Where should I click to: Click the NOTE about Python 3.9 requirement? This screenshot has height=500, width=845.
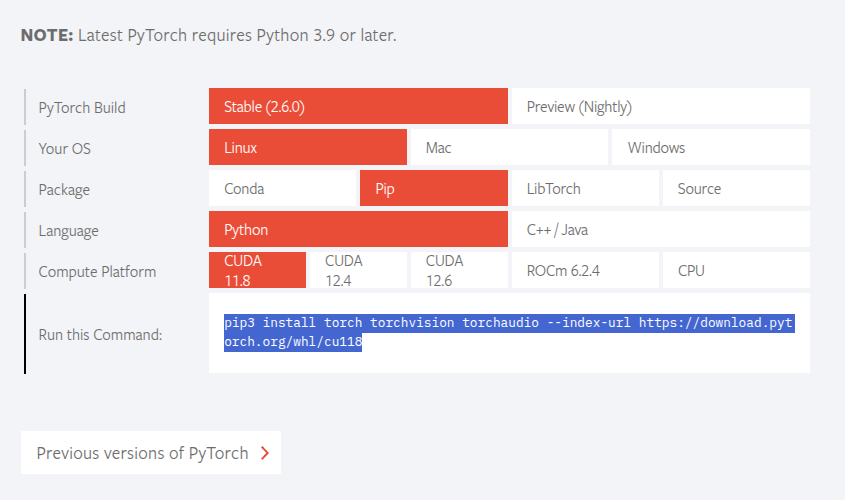coord(209,36)
